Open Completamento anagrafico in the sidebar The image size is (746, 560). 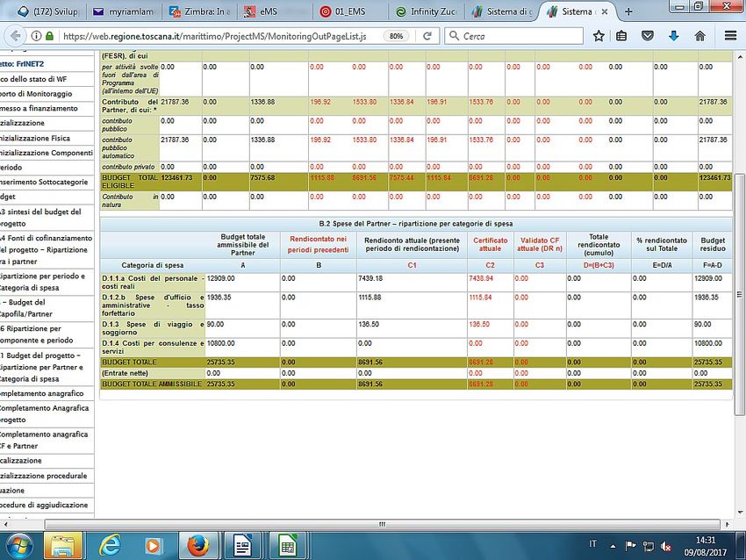click(44, 394)
